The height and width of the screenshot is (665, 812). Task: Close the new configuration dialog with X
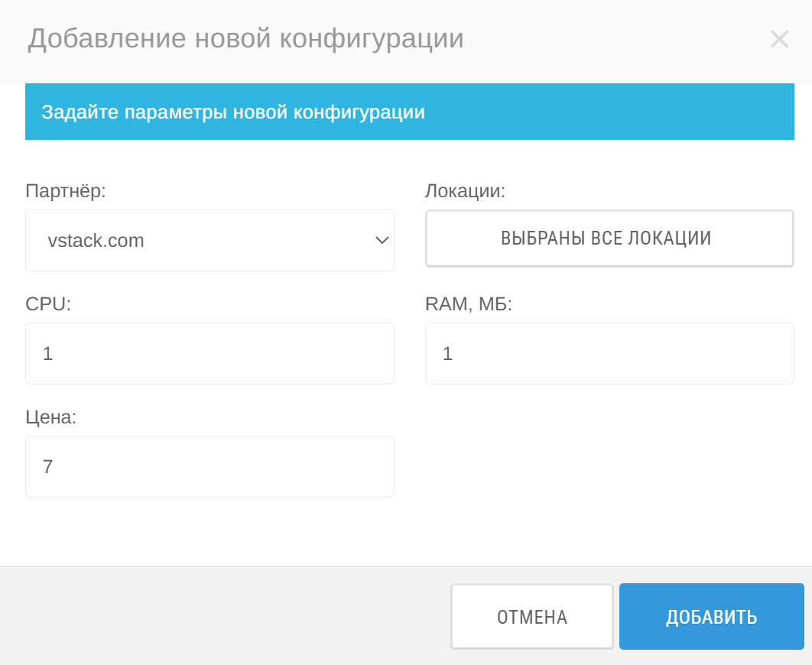779,39
